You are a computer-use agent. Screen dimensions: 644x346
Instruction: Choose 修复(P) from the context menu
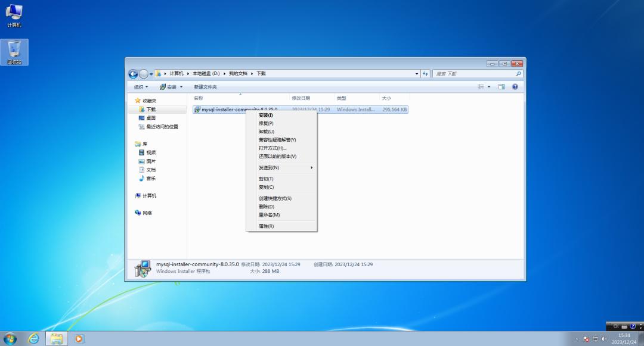[x=281, y=123]
